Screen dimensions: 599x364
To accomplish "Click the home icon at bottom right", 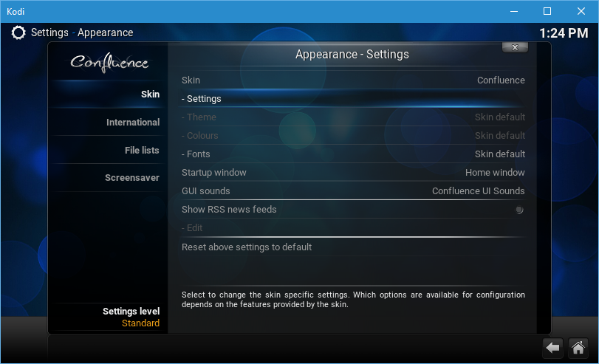I will (578, 347).
